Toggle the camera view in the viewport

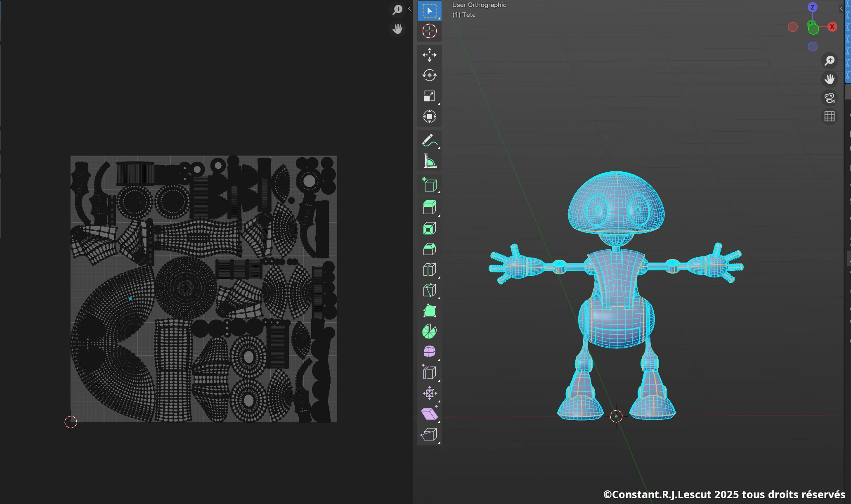click(830, 98)
